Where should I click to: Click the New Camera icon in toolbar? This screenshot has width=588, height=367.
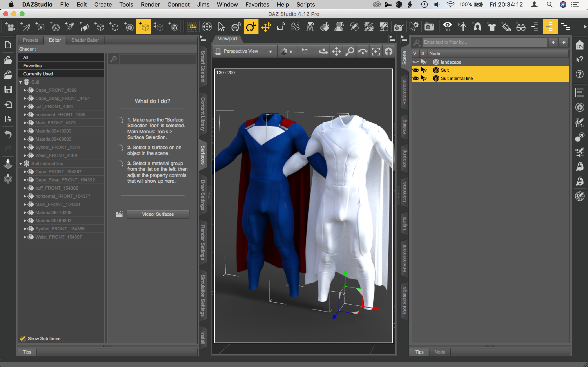429,27
